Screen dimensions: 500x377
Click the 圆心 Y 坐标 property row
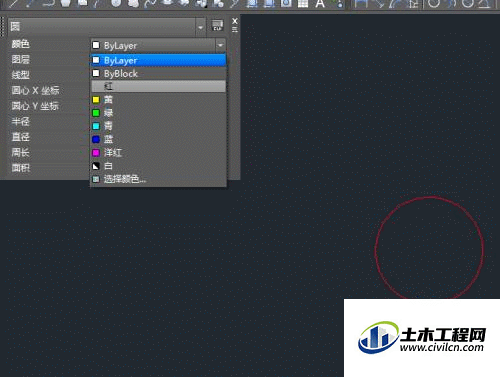point(49,106)
